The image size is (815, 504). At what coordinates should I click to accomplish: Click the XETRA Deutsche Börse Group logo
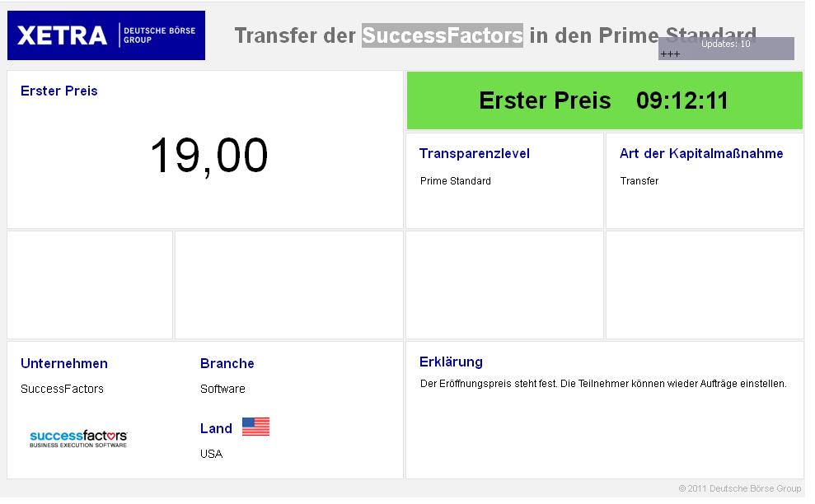tap(105, 35)
